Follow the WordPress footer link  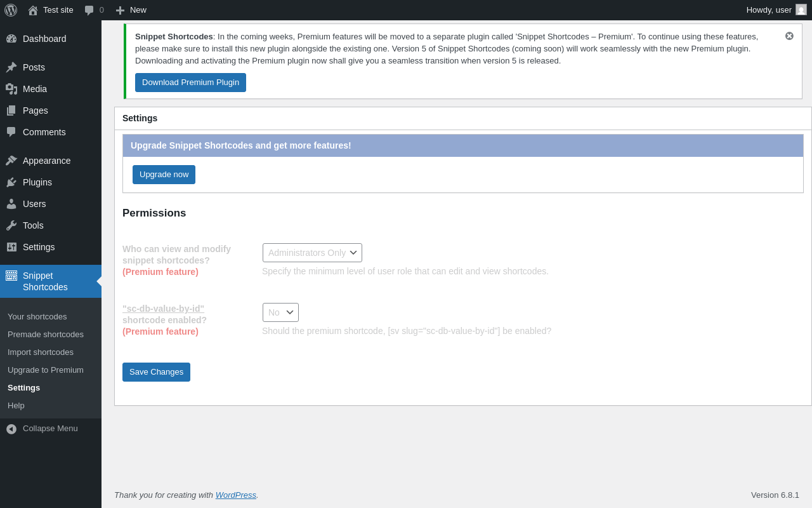236,495
